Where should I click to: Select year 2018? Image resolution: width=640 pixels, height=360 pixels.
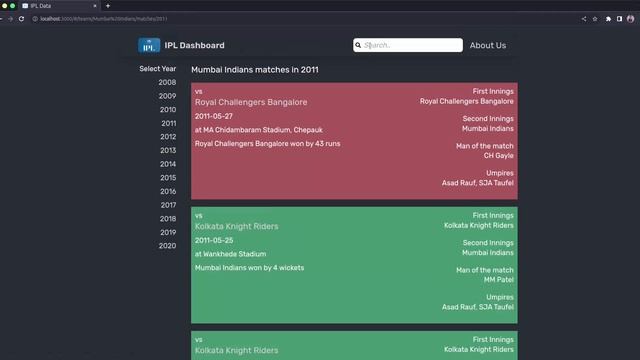tap(168, 219)
